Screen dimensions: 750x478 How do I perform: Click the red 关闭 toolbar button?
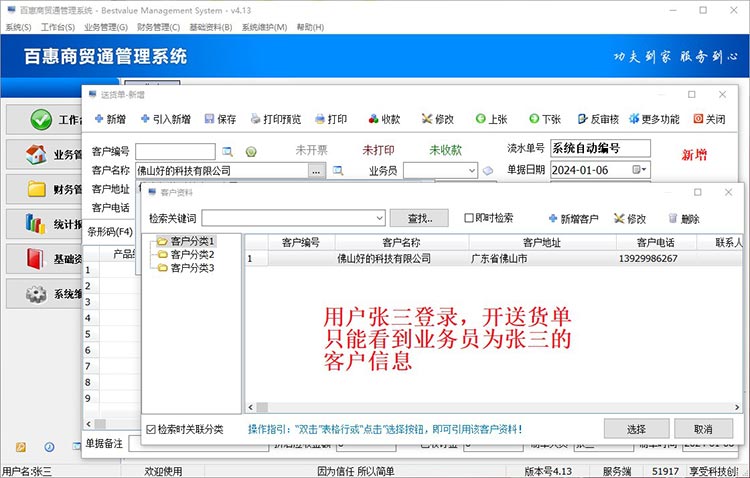click(x=709, y=119)
